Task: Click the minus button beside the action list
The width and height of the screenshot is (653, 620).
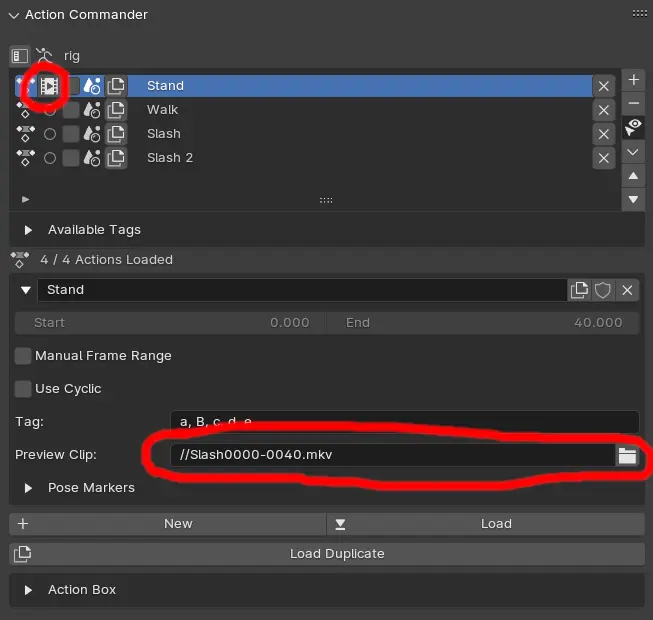Action: 633,103
